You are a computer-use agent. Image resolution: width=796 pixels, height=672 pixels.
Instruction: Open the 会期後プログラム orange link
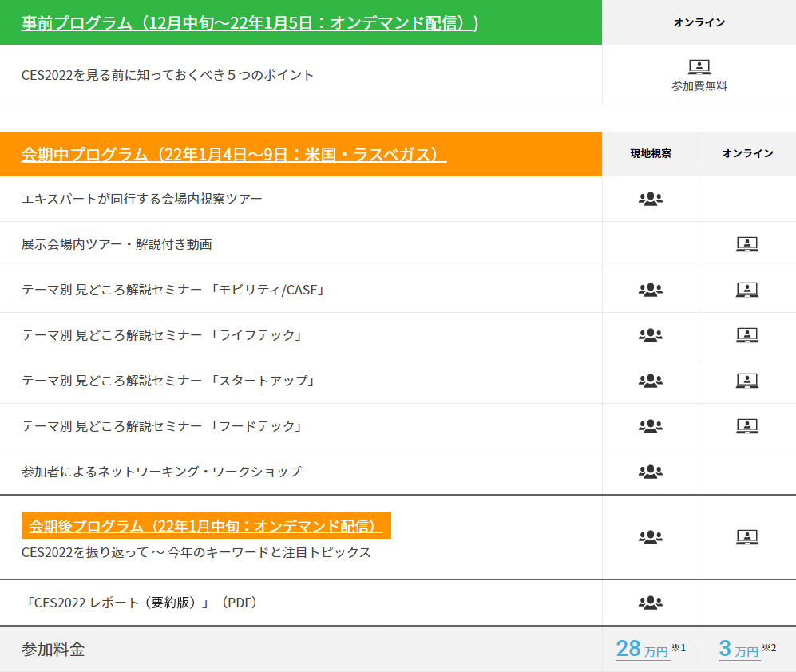[x=205, y=526]
